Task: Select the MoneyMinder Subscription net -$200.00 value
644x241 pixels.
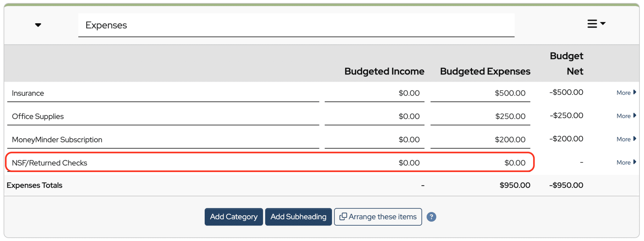Action: coord(566,139)
